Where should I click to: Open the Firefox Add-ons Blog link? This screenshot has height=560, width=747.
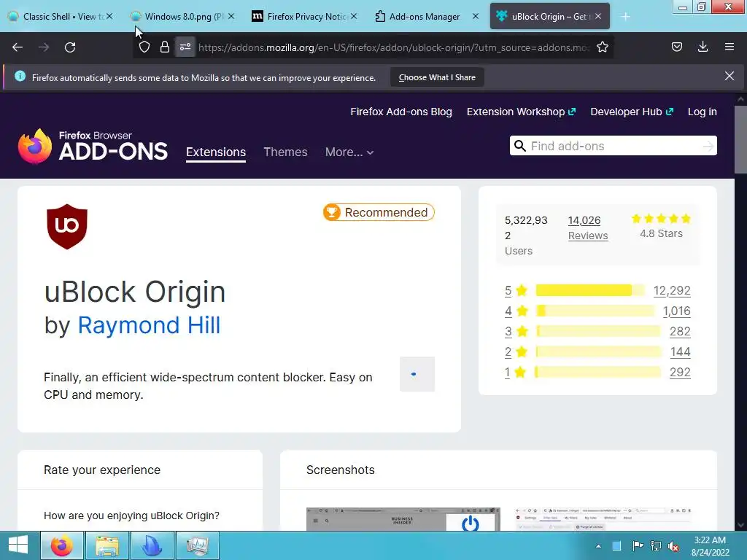click(401, 112)
